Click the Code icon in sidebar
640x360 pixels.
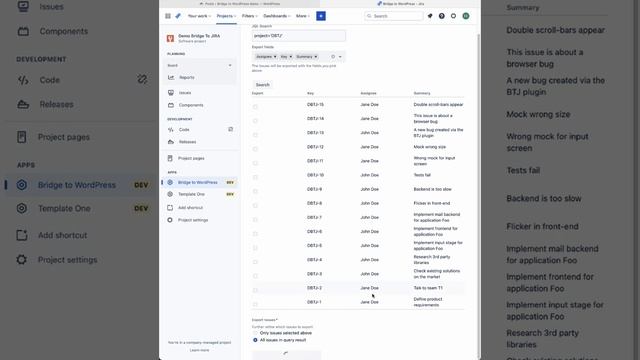171,130
